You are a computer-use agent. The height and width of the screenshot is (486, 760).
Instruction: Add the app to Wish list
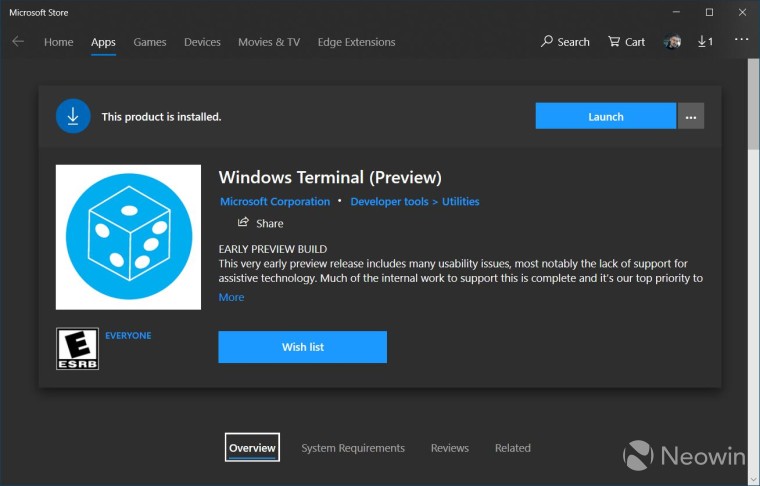302,347
